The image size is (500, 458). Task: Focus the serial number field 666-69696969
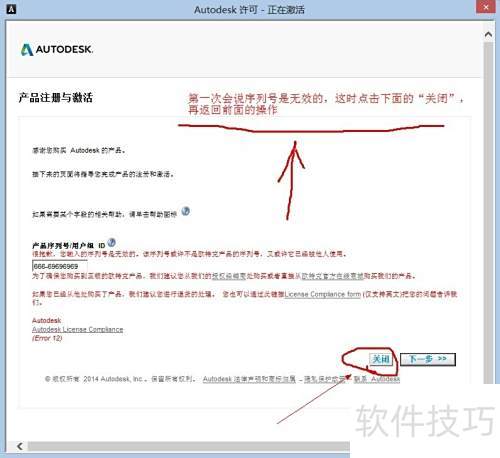pyautogui.click(x=60, y=266)
